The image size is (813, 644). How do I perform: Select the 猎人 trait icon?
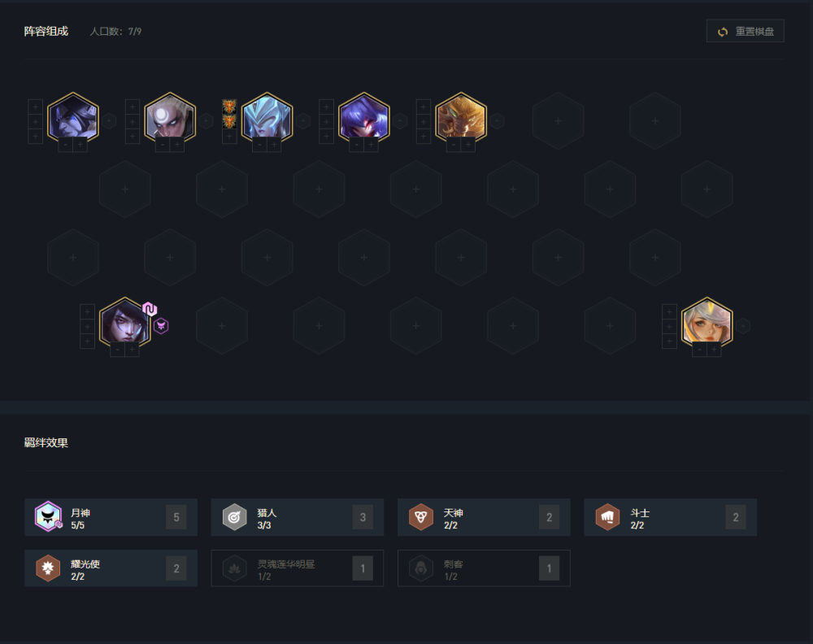click(234, 517)
